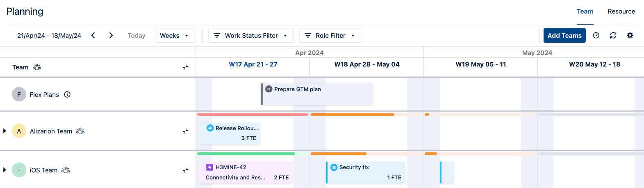Viewport: 644px width, 188px height.
Task: Click the refresh sync icon
Action: coord(613,35)
